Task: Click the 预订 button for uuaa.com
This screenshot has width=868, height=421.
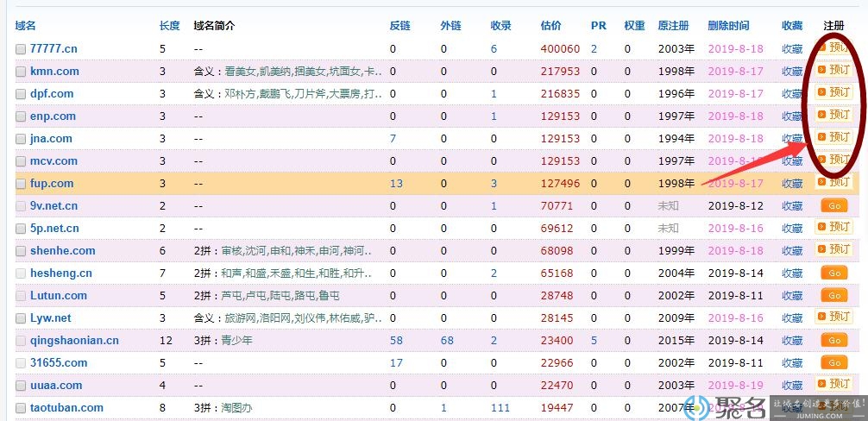Action: coord(833,384)
